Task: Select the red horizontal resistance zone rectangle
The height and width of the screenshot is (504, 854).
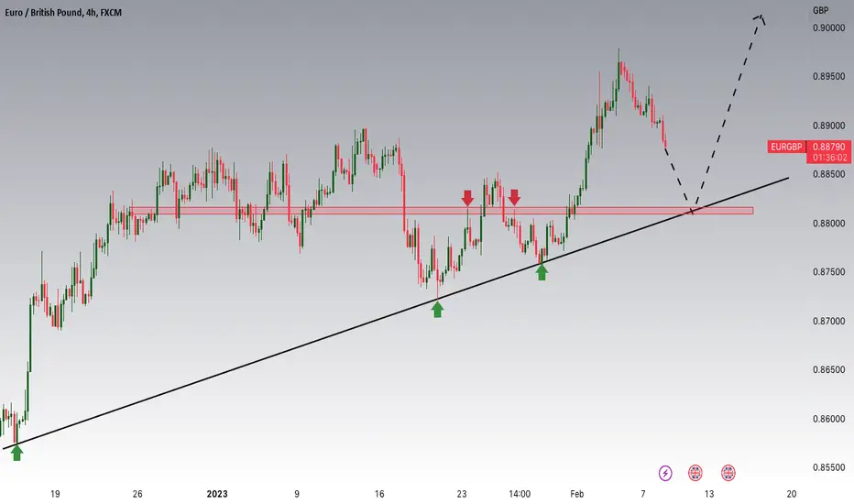Action: point(443,211)
